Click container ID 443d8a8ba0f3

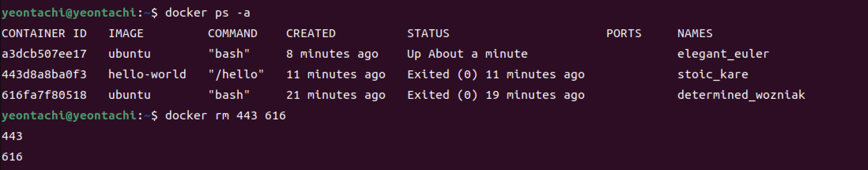44,74
